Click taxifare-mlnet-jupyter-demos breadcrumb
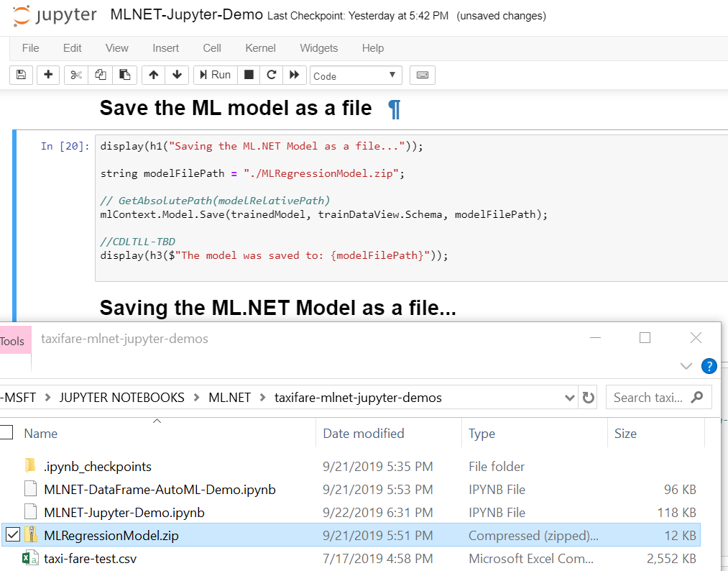 pyautogui.click(x=358, y=398)
